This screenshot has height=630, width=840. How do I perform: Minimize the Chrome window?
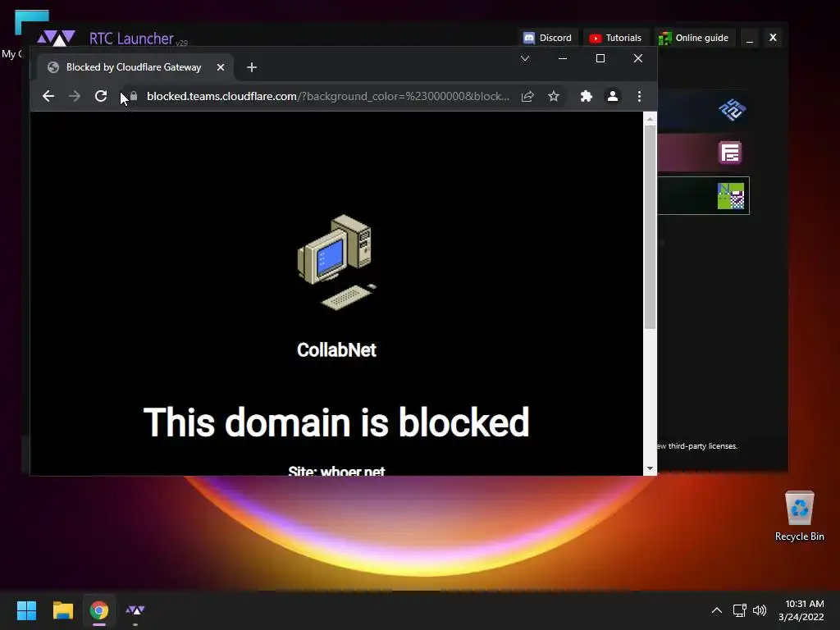coord(563,58)
